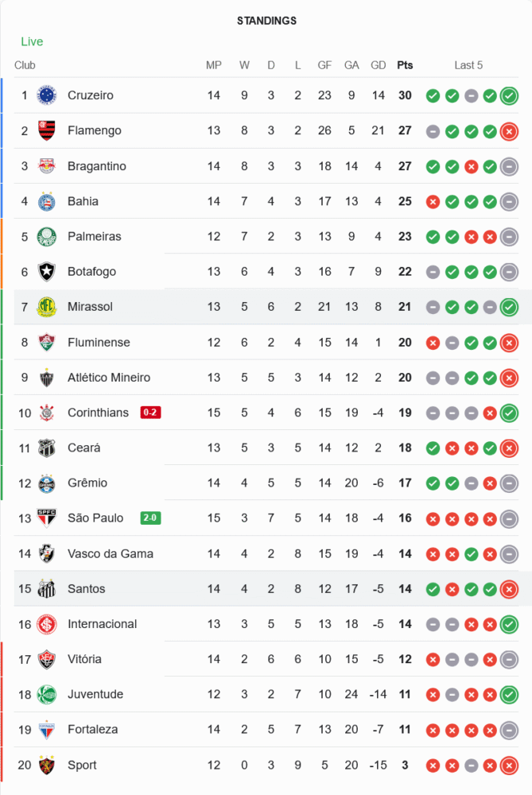
Task: Click Juventude's latest win result icon
Action: (x=509, y=695)
